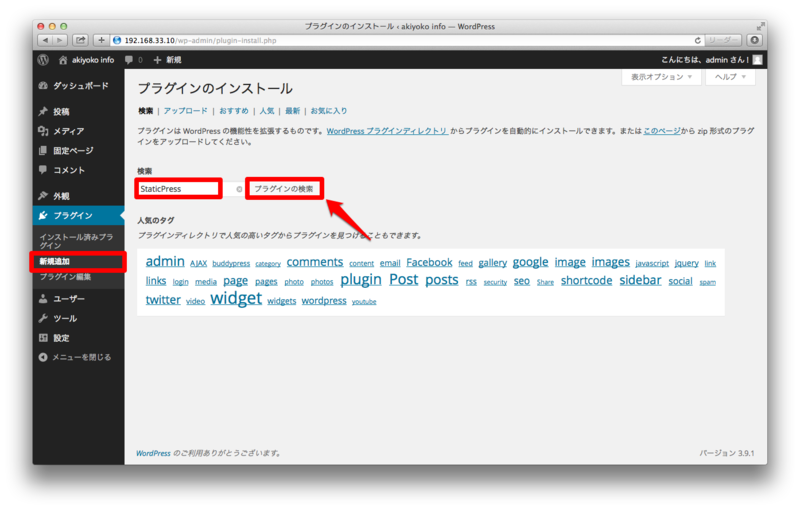Expand 表示オプション screen options dropdown

pos(661,77)
